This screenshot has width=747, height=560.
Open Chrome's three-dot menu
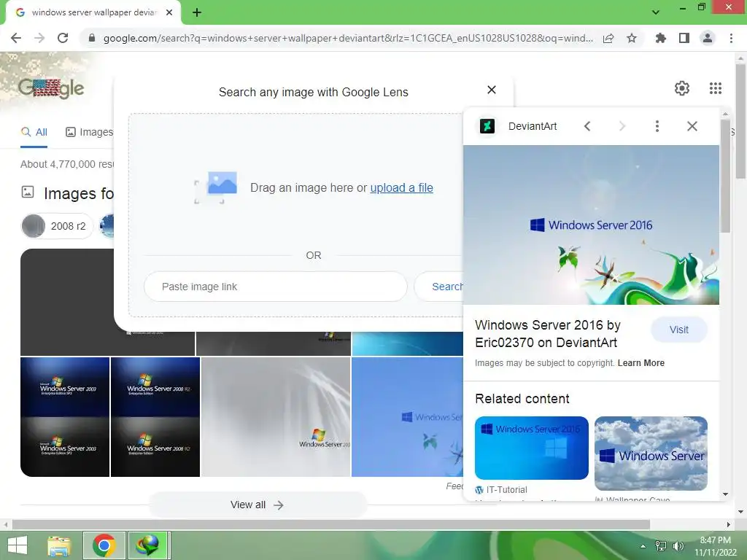[731, 38]
